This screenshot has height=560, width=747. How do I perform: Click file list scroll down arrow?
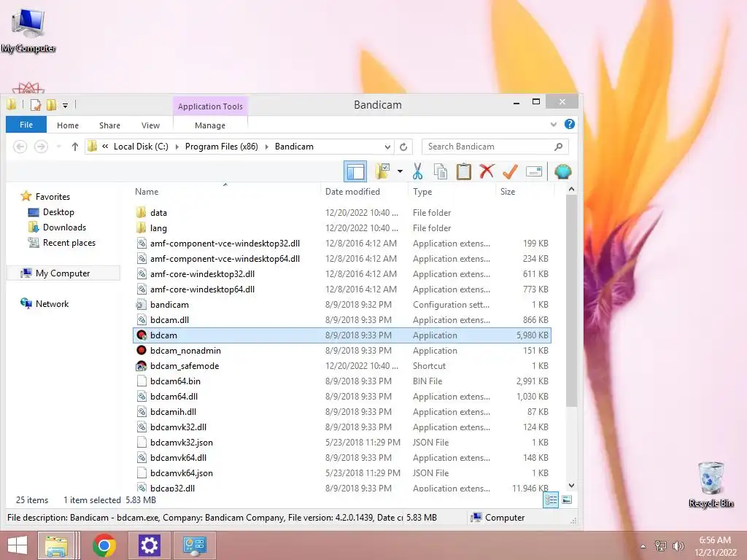572,486
